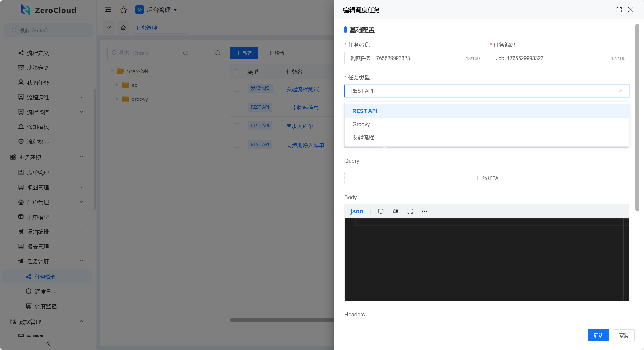This screenshot has width=644, height=350.
Task: Check the box for 发起流程测试 row
Action: tap(236, 89)
